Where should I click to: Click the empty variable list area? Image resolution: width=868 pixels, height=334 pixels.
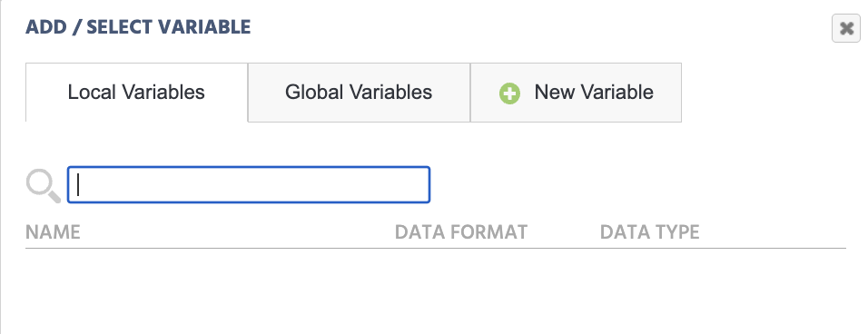(x=435, y=290)
